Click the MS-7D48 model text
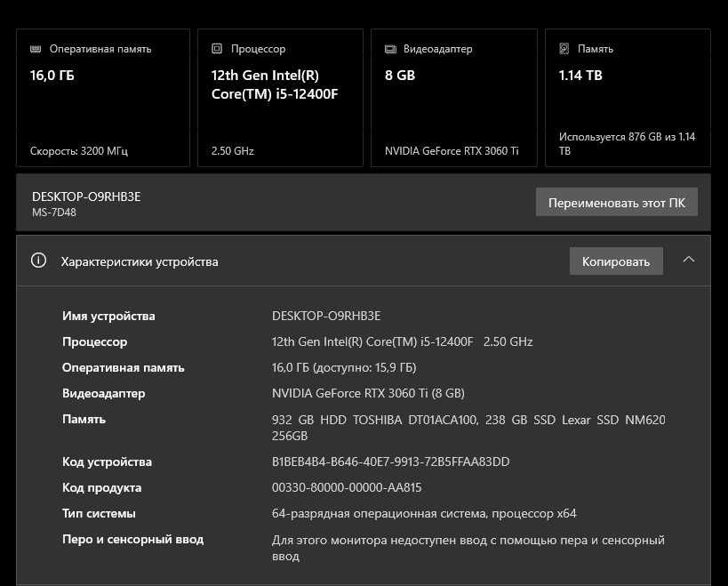The height and width of the screenshot is (586, 728). tap(54, 213)
